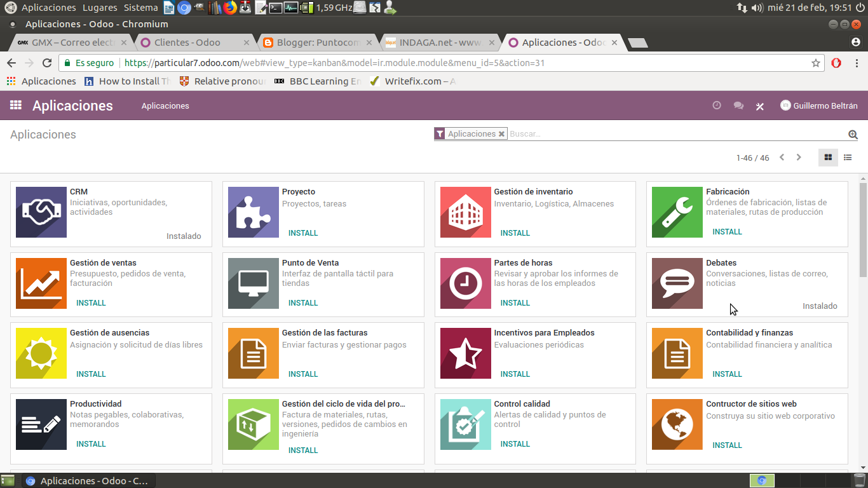Install the Punto de Venta app
Viewport: 868px width, 488px height.
[303, 303]
